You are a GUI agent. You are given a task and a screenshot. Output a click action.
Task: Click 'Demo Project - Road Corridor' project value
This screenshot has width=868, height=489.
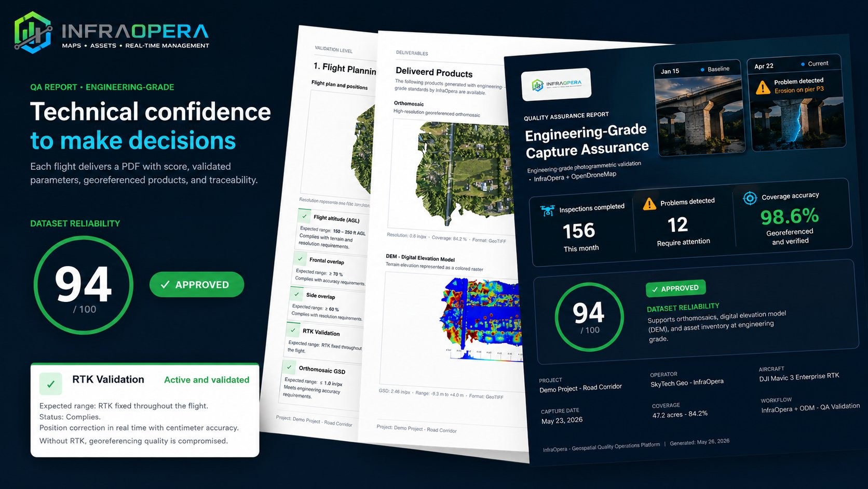[x=580, y=388]
